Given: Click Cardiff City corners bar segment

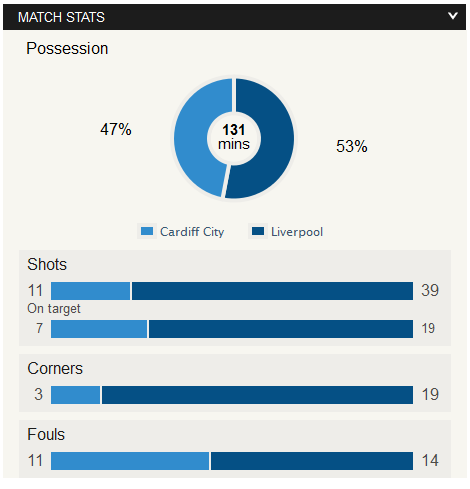Looking at the screenshot, I should pos(75,395).
